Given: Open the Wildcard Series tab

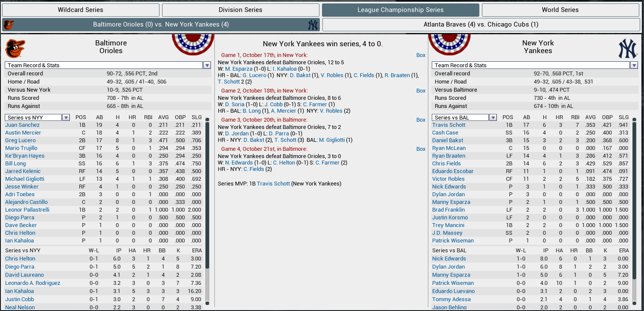Looking at the screenshot, I should click(x=81, y=10).
